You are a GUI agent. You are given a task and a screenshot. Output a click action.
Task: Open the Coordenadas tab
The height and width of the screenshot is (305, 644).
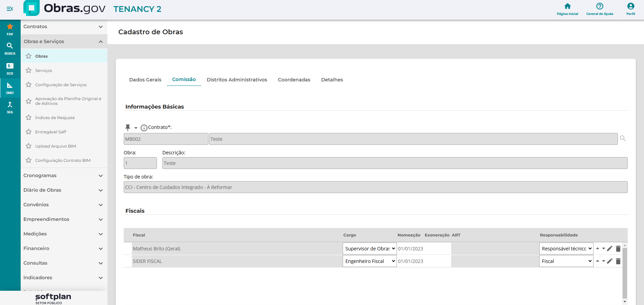(294, 80)
